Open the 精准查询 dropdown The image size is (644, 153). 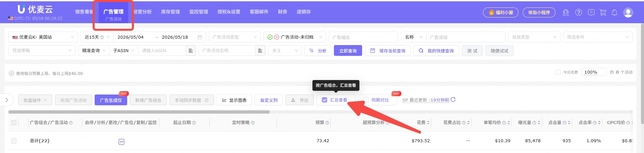tap(94, 50)
